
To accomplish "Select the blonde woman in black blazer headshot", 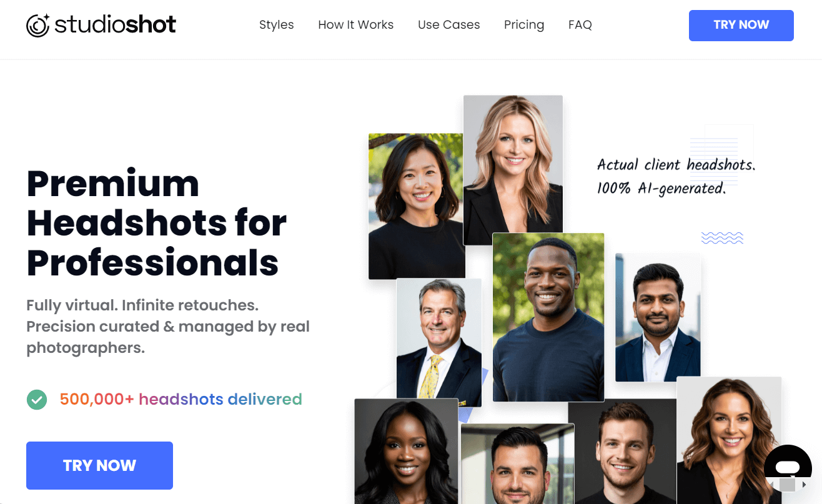I will pyautogui.click(x=513, y=170).
